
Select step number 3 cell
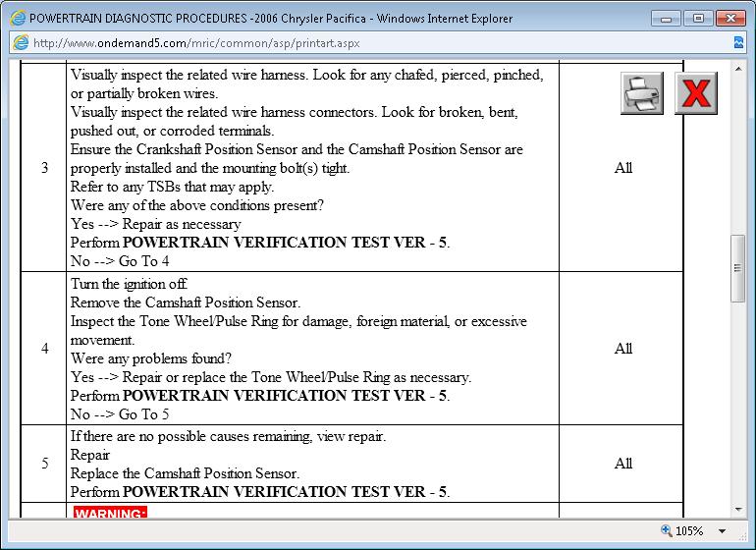44,167
